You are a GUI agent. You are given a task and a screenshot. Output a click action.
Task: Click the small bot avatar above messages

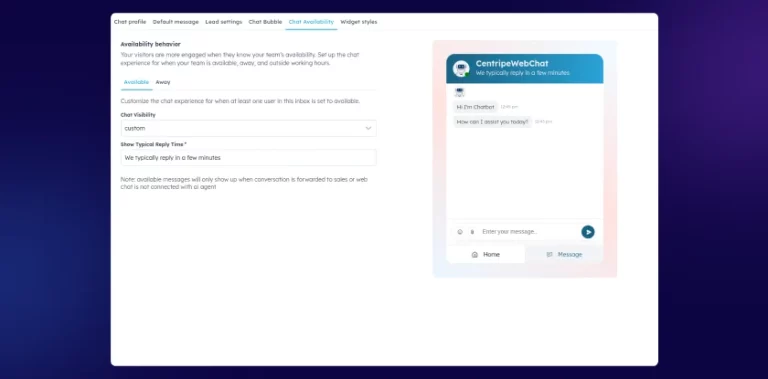pyautogui.click(x=459, y=93)
